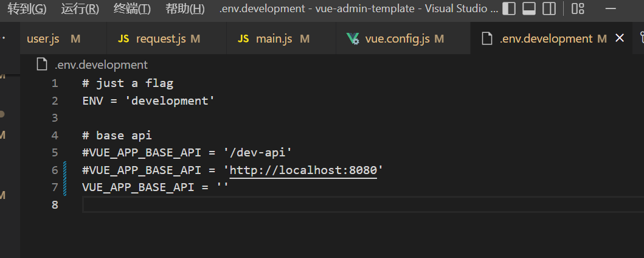Image resolution: width=644 pixels, height=258 pixels.
Task: Switch to the user.js tab
Action: point(43,38)
